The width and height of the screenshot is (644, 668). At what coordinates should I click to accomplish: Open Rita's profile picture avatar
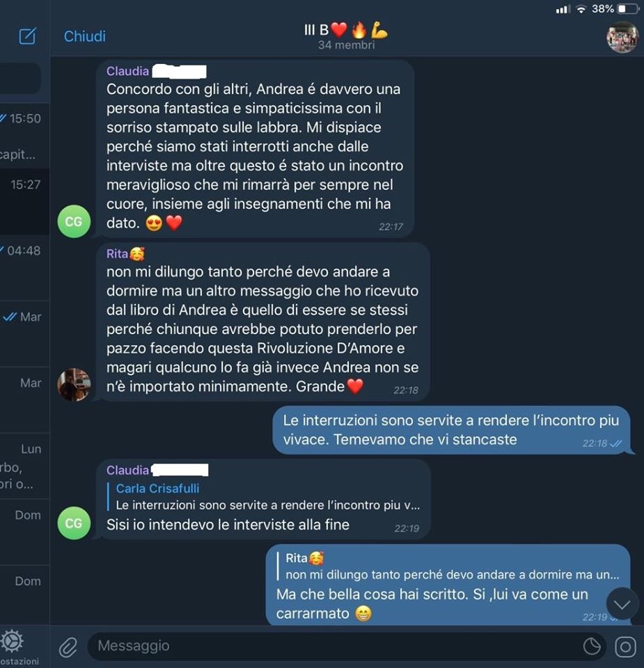74,385
